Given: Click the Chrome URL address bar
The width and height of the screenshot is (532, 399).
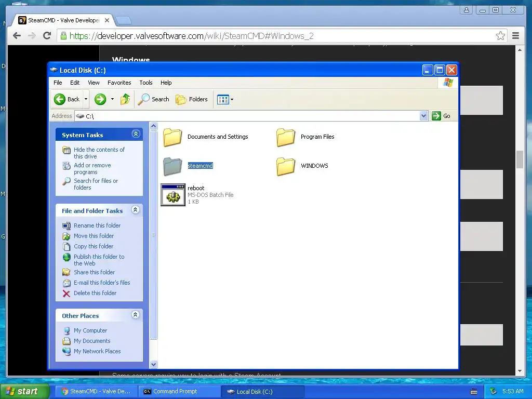Looking at the screenshot, I should pos(282,36).
